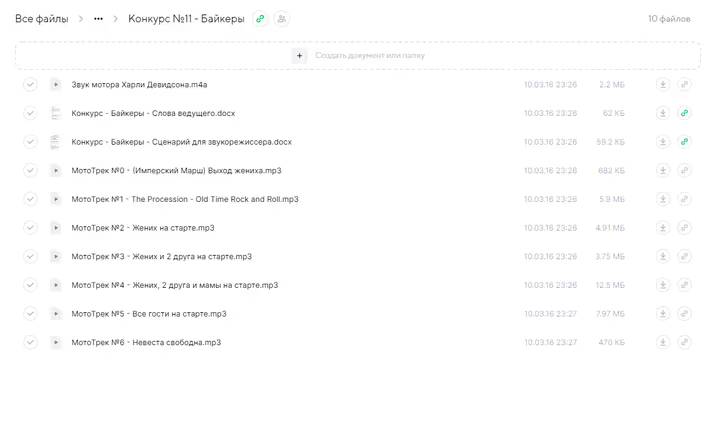Open green share link of Слова ведущего.docx
This screenshot has height=436, width=709.
pos(684,113)
